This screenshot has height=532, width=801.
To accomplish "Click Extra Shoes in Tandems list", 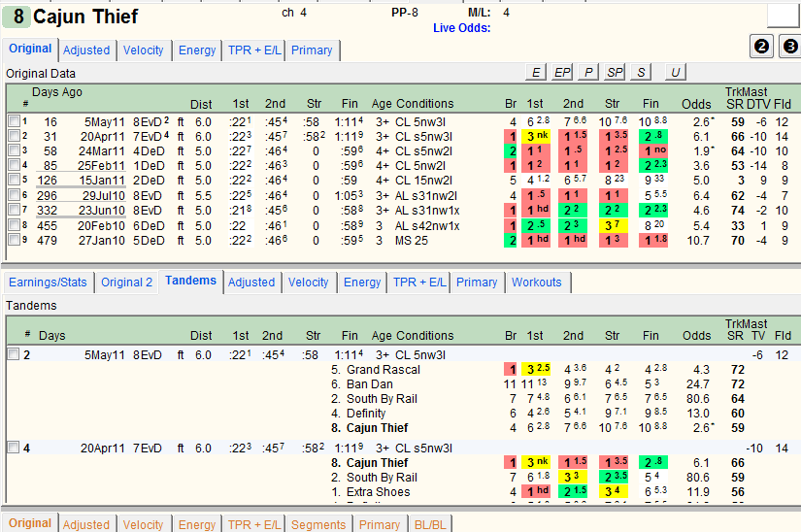I will click(x=378, y=491).
